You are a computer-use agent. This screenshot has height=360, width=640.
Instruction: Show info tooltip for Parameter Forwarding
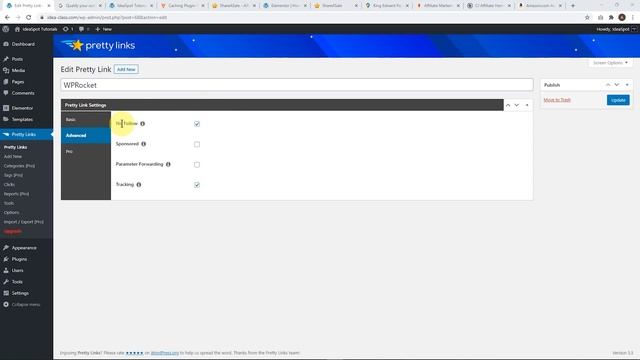click(168, 164)
